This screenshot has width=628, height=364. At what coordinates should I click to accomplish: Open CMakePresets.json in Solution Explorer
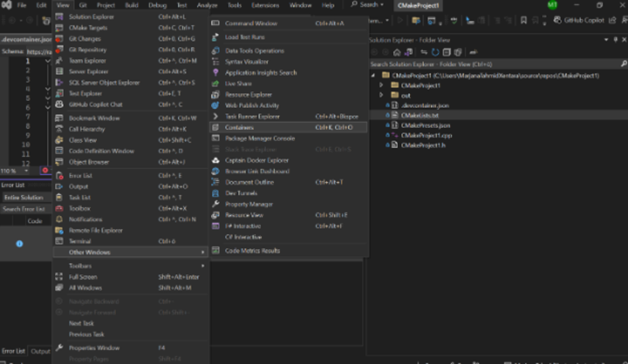point(425,126)
